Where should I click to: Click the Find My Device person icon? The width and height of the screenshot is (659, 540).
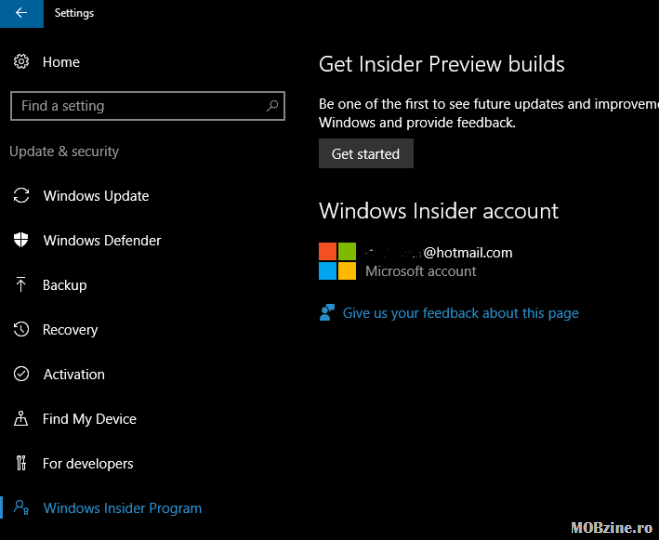click(x=21, y=419)
